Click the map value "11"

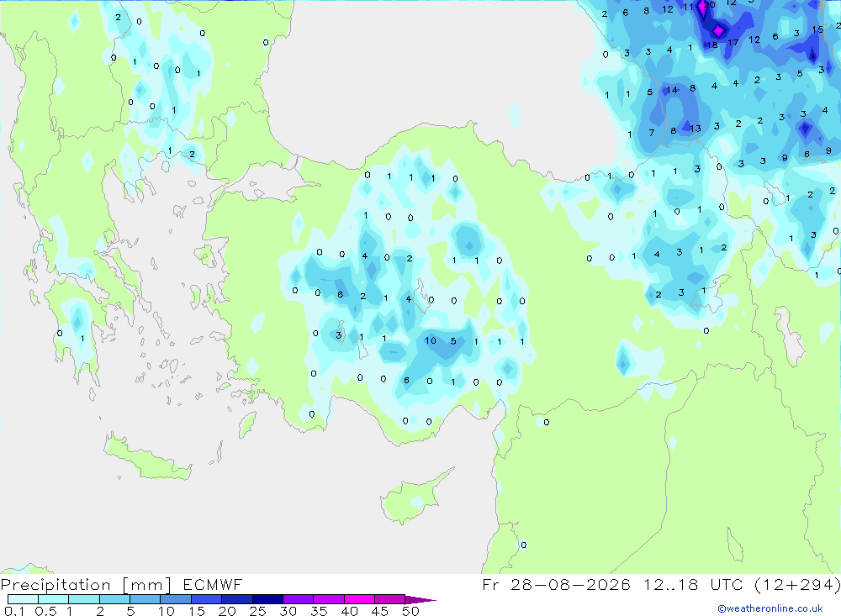click(688, 7)
